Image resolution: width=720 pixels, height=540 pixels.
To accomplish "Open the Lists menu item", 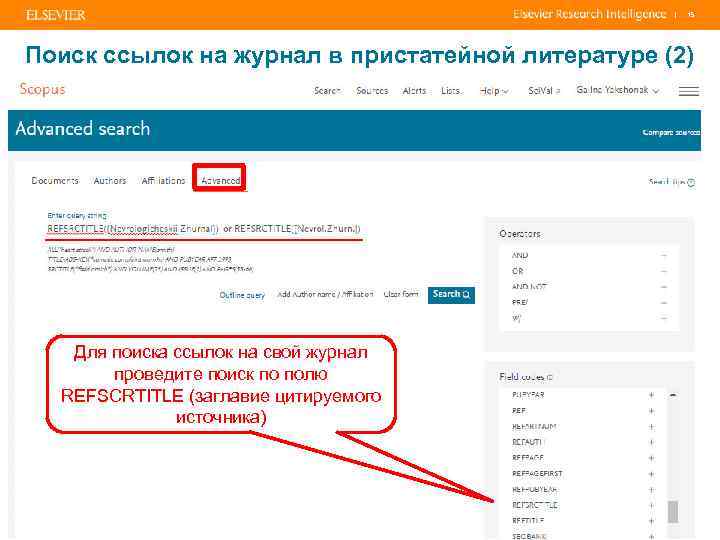I will point(450,90).
